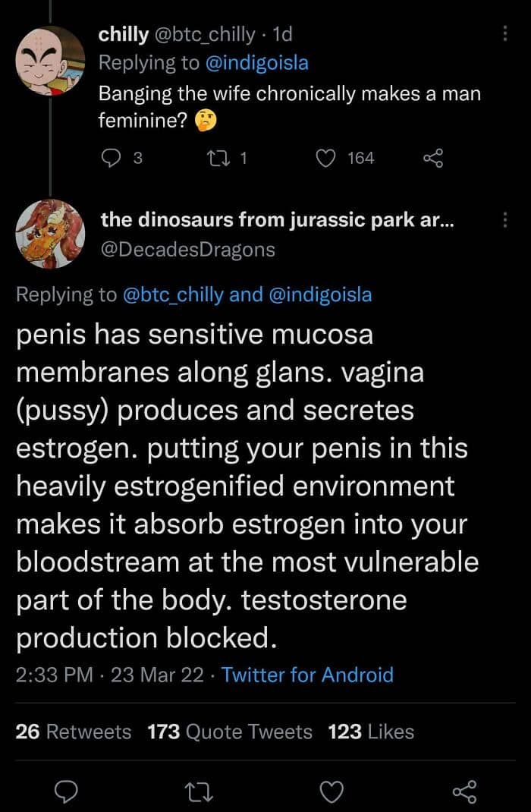Open more options on DecadesDragons tweet

click(x=505, y=220)
